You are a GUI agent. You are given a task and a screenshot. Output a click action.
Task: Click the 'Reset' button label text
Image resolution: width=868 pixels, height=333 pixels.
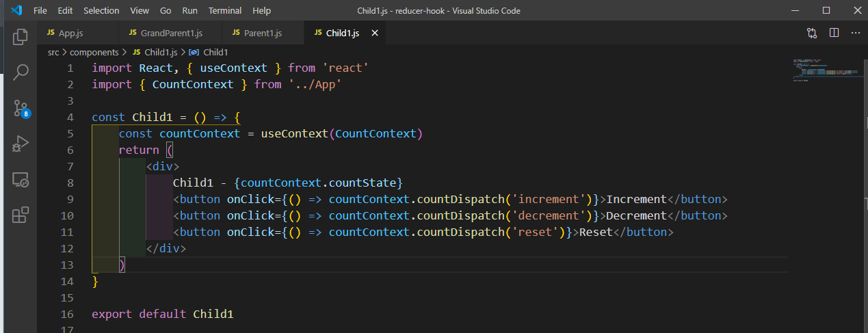pos(596,232)
